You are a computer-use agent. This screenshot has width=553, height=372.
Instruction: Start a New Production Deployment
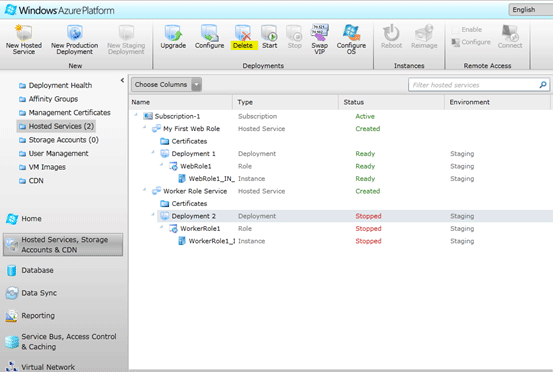(x=74, y=39)
